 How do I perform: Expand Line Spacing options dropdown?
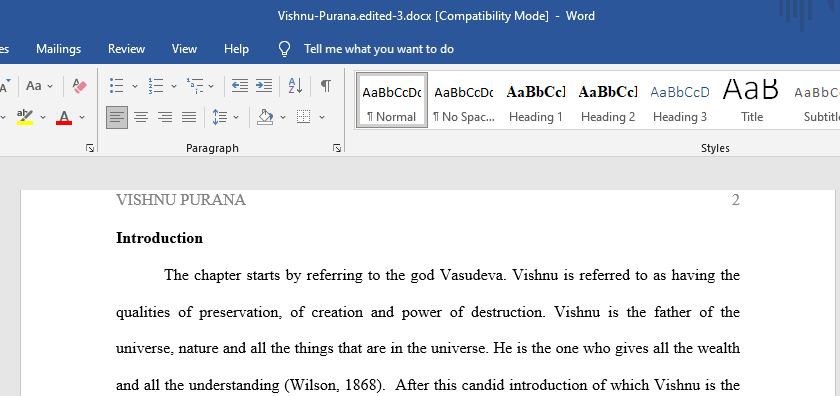click(x=236, y=117)
